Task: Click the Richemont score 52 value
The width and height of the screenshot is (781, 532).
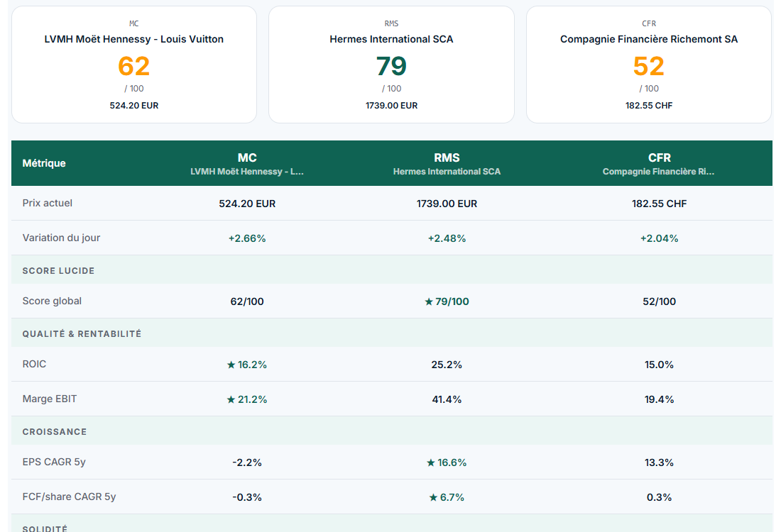Action: point(648,66)
